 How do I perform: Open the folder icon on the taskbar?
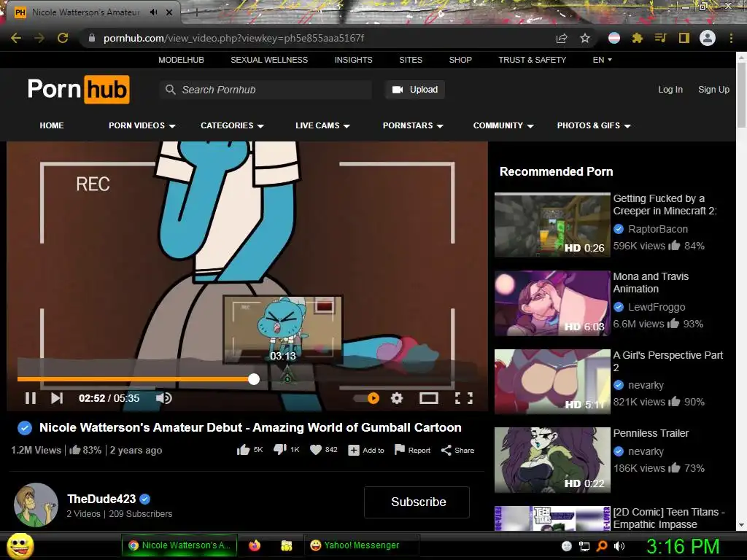[286, 545]
